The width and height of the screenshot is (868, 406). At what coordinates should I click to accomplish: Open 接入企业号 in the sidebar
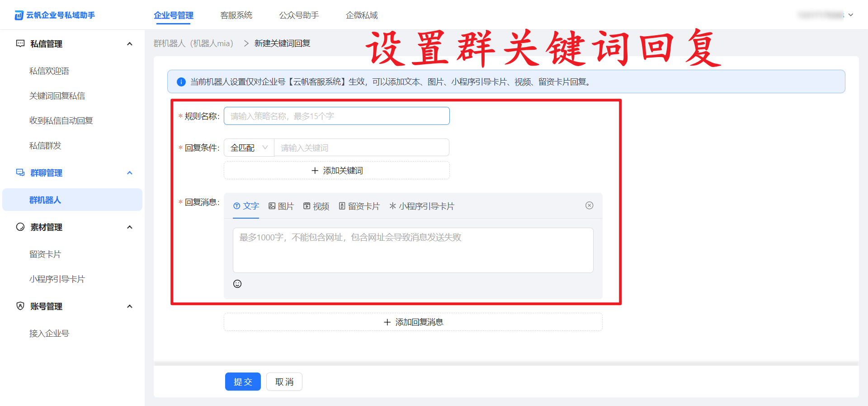pyautogui.click(x=49, y=334)
